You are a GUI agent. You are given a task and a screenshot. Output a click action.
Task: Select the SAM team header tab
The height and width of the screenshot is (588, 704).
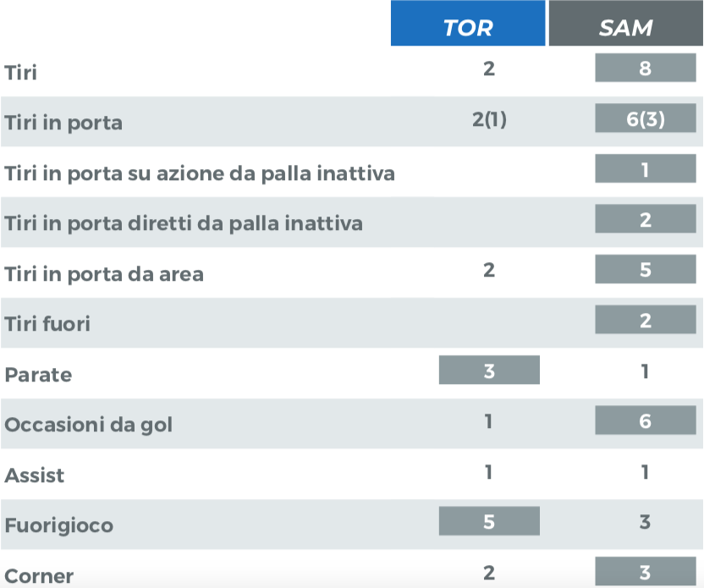[625, 26]
